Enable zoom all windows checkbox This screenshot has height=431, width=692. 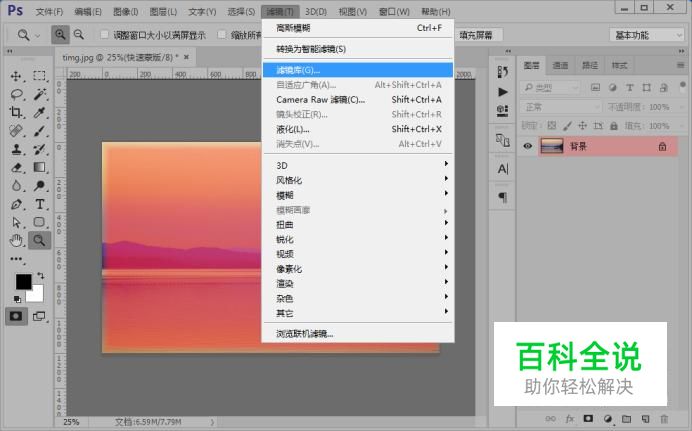point(222,34)
